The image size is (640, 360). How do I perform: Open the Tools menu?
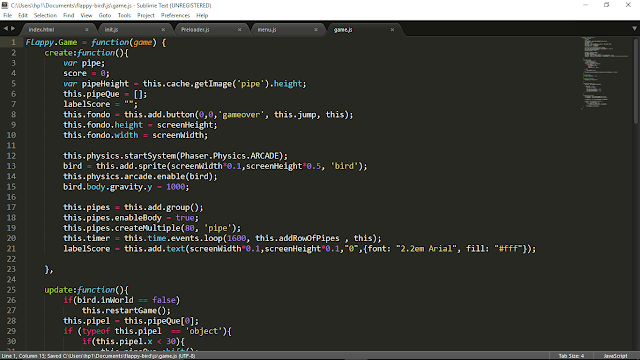[x=124, y=16]
